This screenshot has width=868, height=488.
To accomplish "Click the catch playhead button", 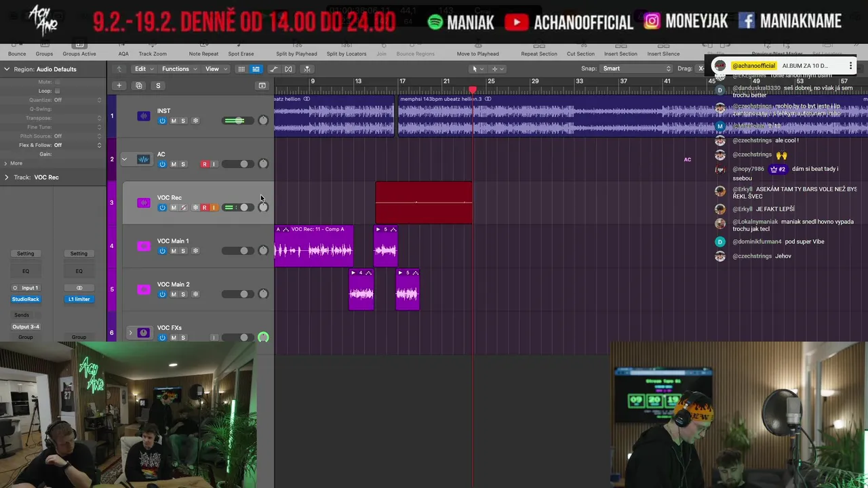I will point(307,69).
